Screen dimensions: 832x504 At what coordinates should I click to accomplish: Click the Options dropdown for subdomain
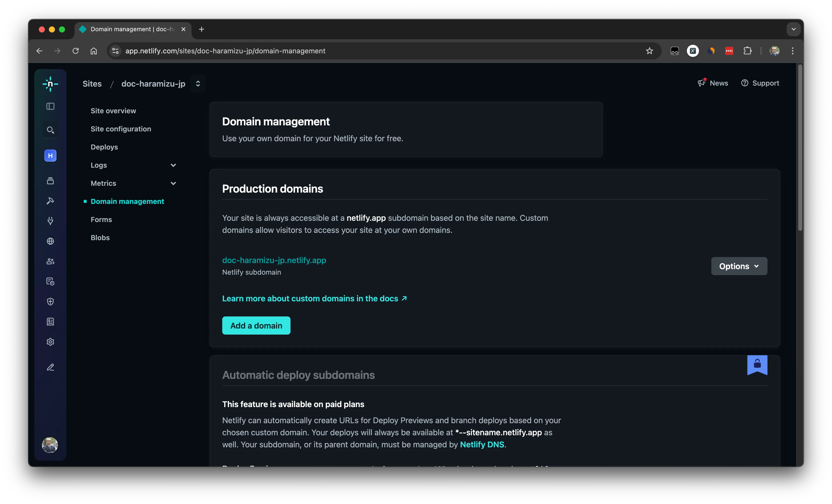tap(739, 266)
